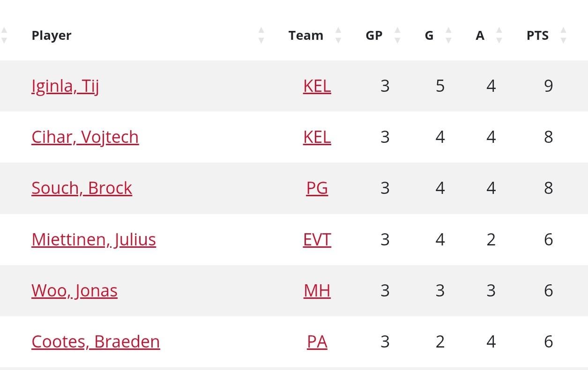Sort table by clicking the Player column header

[x=52, y=35]
